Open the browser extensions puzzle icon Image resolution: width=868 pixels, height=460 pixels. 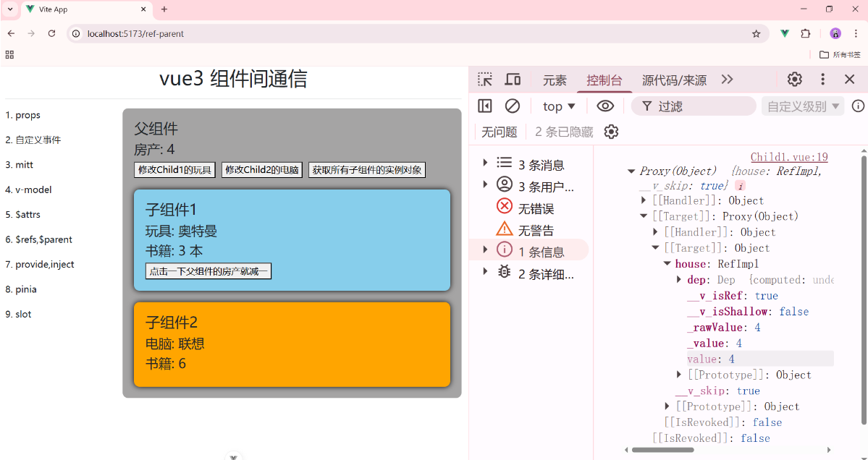tap(806, 34)
